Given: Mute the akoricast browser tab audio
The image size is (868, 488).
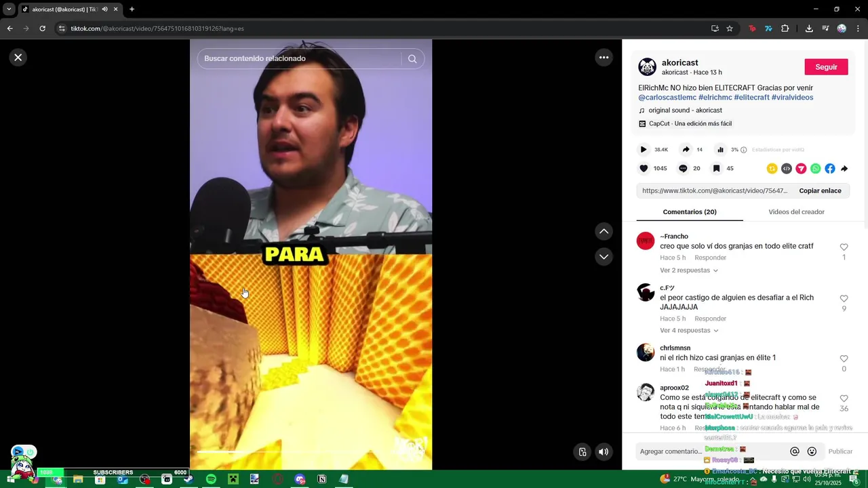Looking at the screenshot, I should point(104,9).
